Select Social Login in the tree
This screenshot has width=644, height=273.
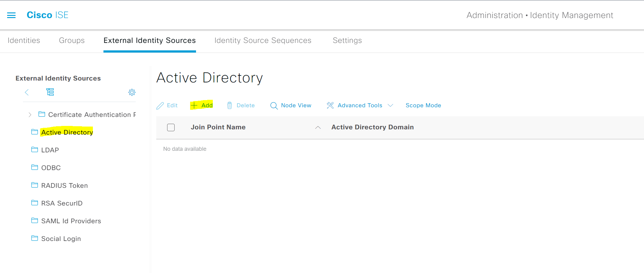[x=61, y=238]
